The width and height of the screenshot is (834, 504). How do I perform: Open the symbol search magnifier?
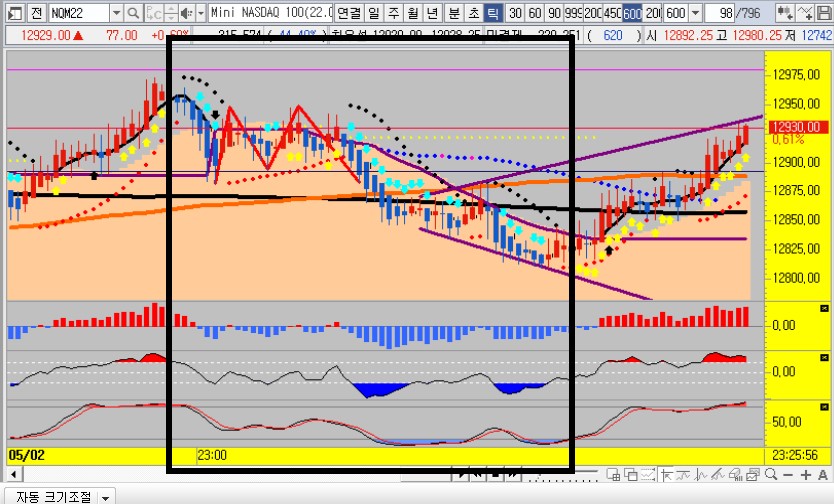(x=134, y=13)
